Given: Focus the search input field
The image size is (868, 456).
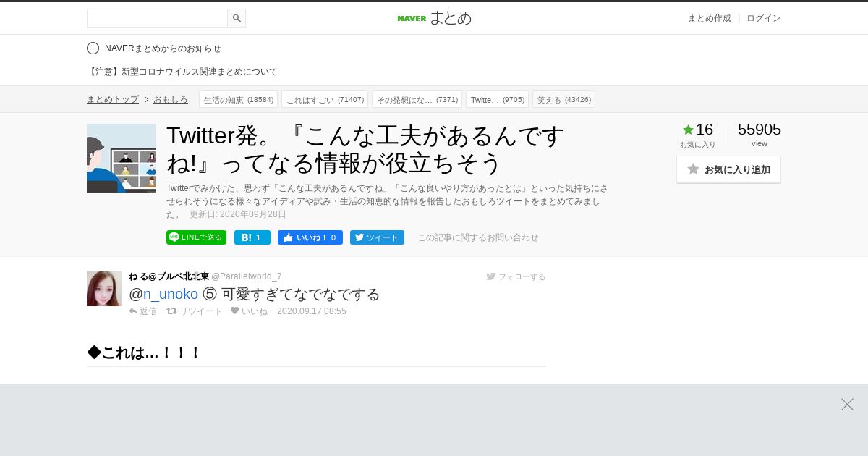Looking at the screenshot, I should 157,18.
